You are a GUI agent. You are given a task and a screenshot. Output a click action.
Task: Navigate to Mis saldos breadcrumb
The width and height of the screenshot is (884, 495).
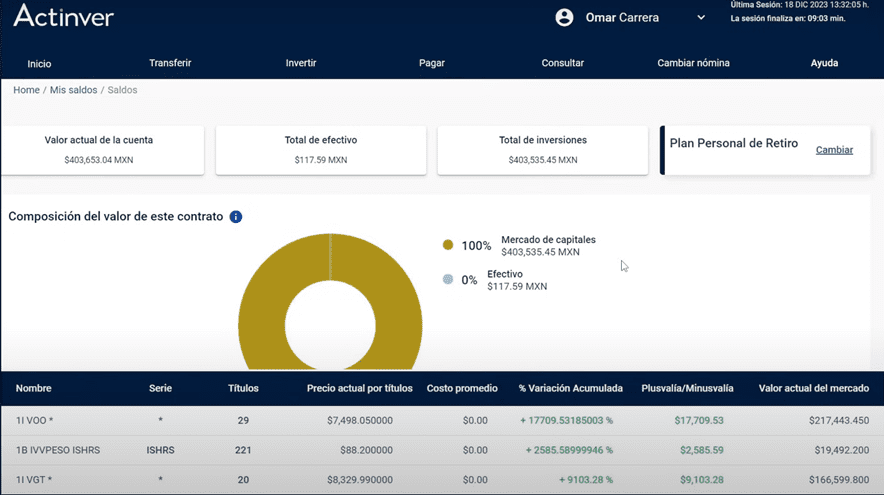click(x=74, y=90)
